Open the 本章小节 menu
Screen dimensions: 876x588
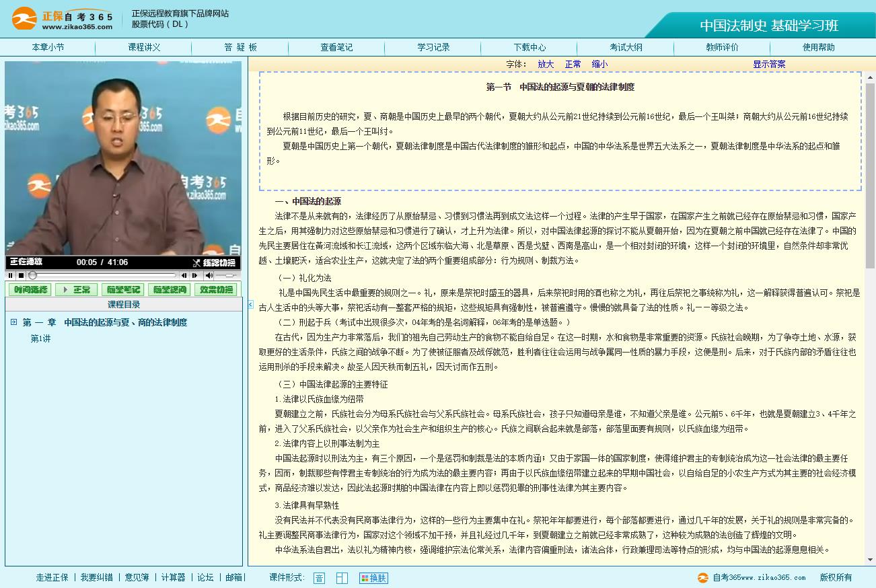tap(48, 47)
